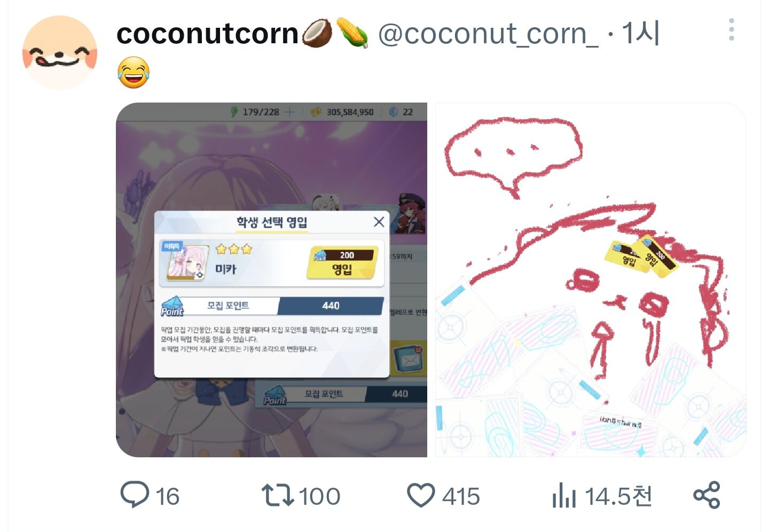This screenshot has width=769, height=532.
Task: Click the plus icon beside 179/228 energy
Action: click(x=289, y=112)
